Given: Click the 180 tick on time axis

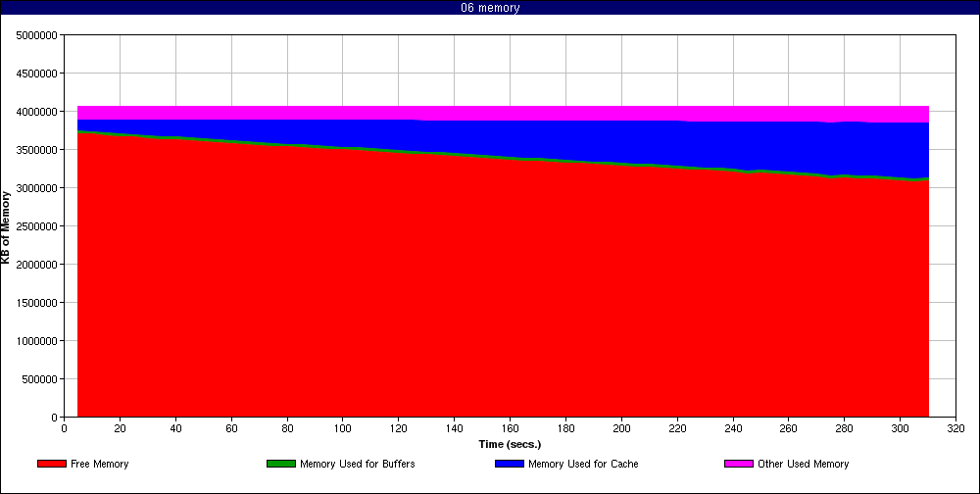Looking at the screenshot, I should [x=565, y=429].
